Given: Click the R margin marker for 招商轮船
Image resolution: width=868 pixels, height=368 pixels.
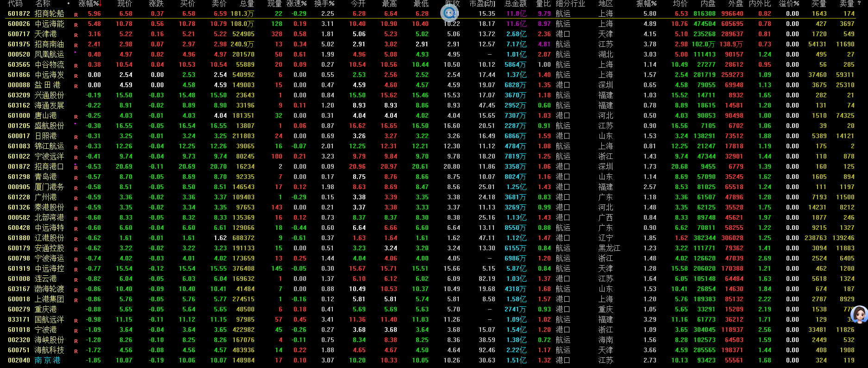Looking at the screenshot, I should click(76, 15).
